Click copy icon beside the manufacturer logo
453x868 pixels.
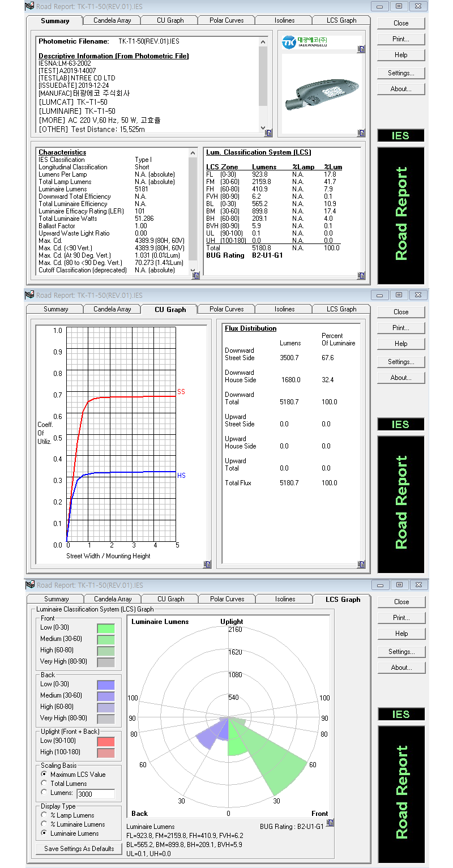pyautogui.click(x=361, y=49)
